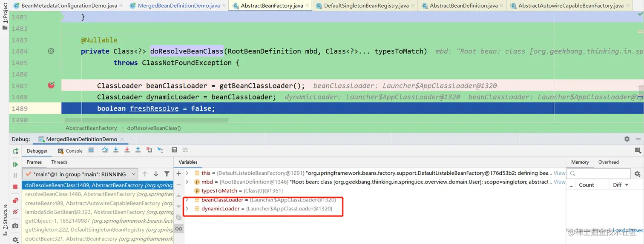Viewport: 644px width, 244px height.
Task: Duplicate the selected watch
Action: click(x=179, y=217)
